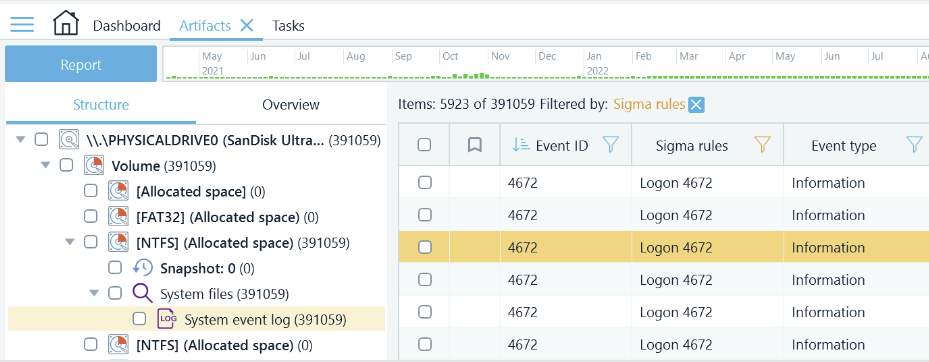Screen dimensions: 929x362
Task: Open the hamburger main menu
Action: point(22,25)
